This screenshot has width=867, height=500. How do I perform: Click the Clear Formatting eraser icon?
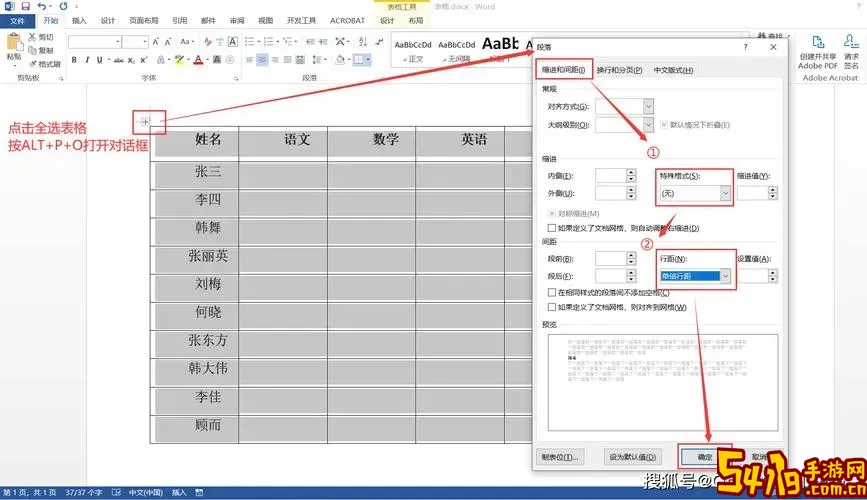(x=207, y=41)
